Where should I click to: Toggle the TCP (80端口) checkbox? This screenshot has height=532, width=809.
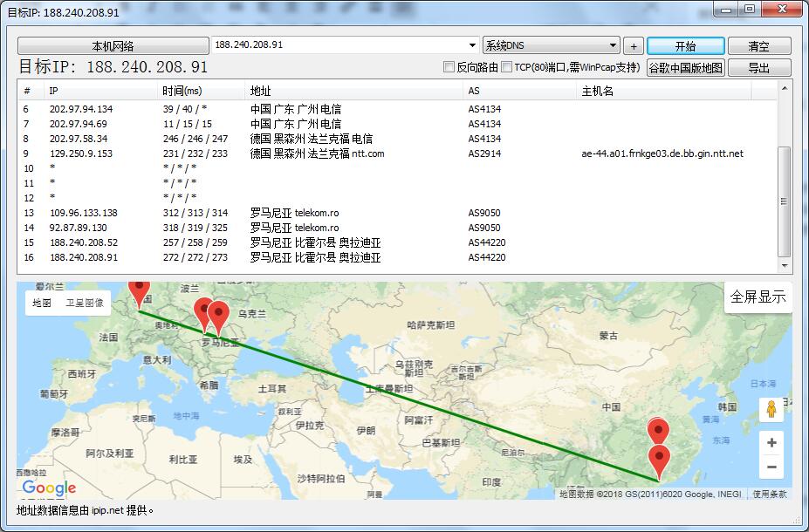pos(507,67)
